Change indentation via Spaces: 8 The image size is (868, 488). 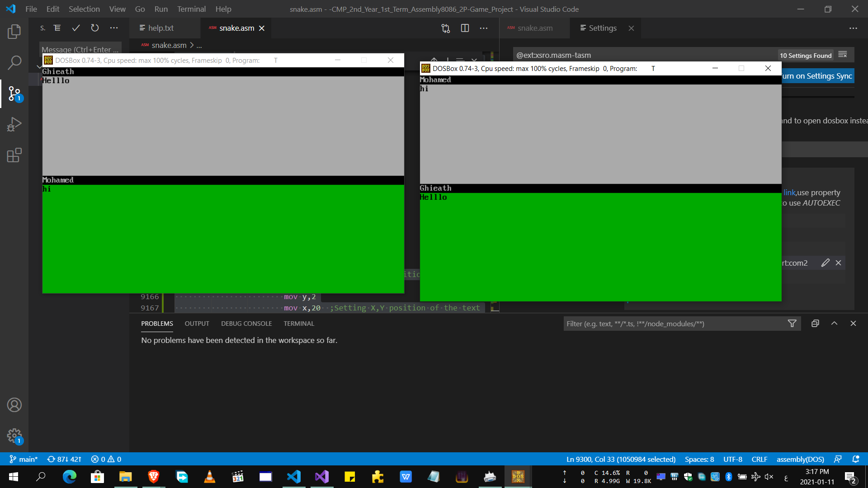(x=699, y=459)
